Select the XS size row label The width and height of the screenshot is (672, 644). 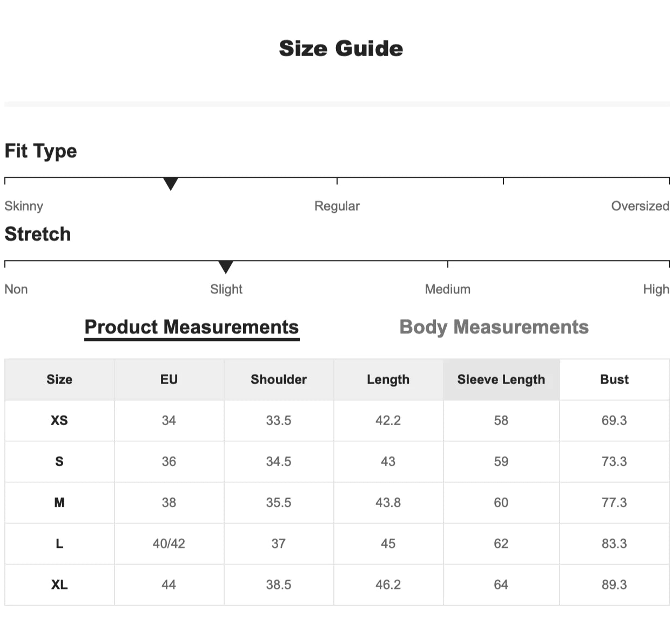point(59,421)
